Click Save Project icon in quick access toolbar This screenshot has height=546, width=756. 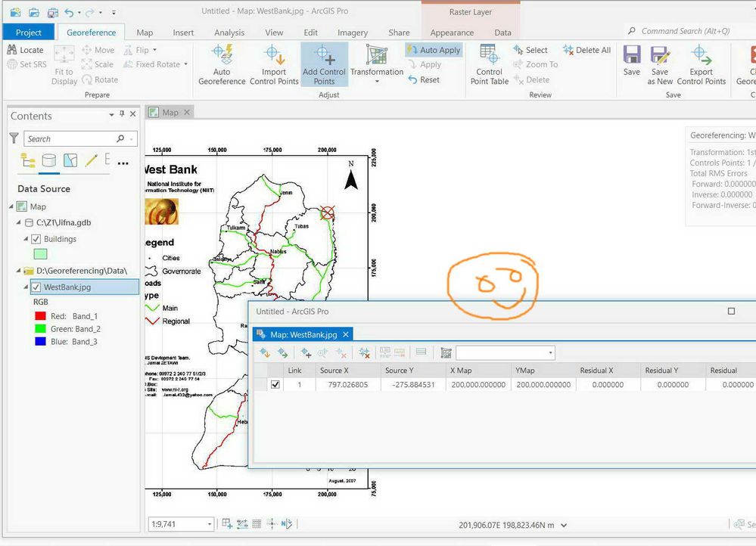click(52, 11)
